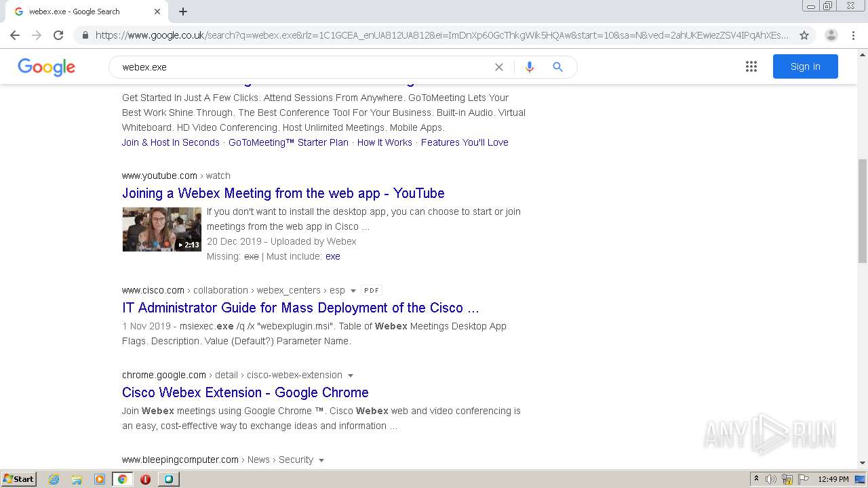Click the padlock site info icon
This screenshot has height=488, width=868.
[x=85, y=35]
